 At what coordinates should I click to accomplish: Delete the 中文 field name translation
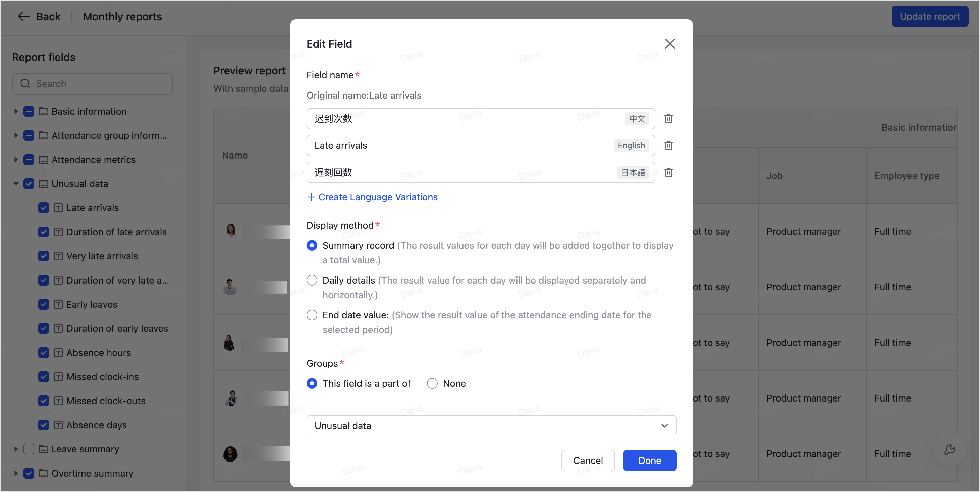point(669,119)
